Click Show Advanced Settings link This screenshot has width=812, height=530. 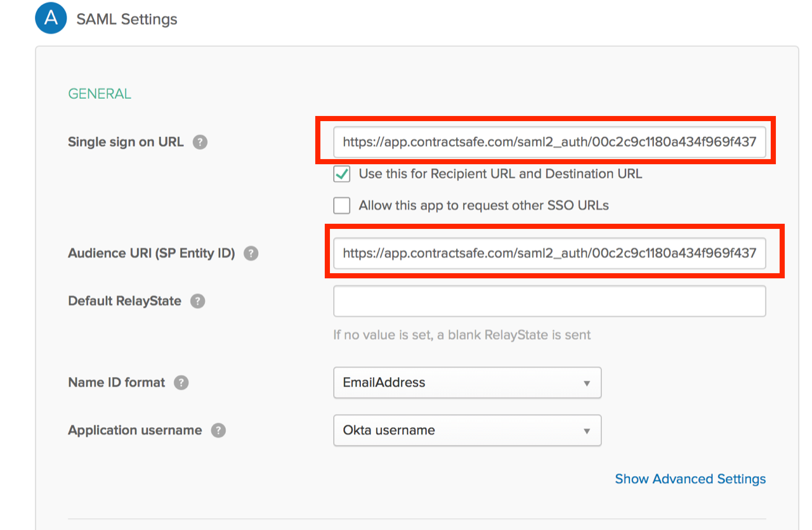click(690, 479)
